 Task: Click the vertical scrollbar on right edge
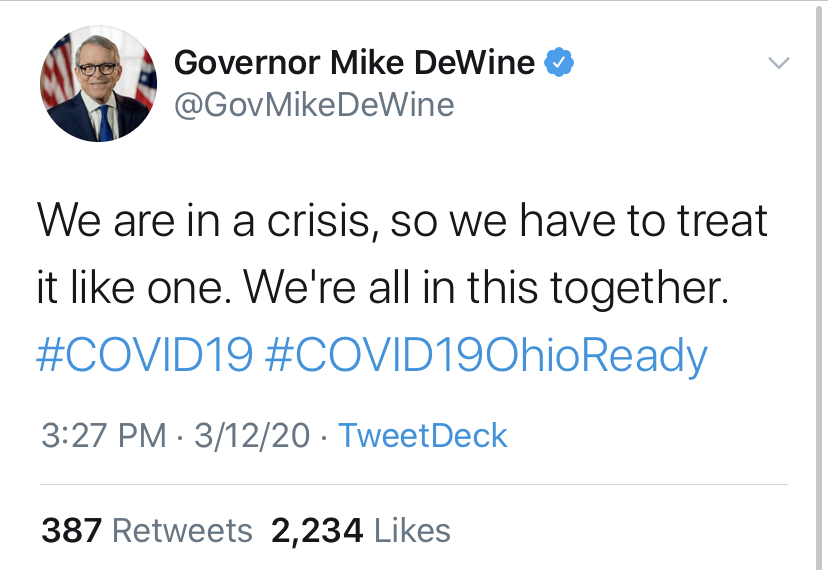coord(821,285)
